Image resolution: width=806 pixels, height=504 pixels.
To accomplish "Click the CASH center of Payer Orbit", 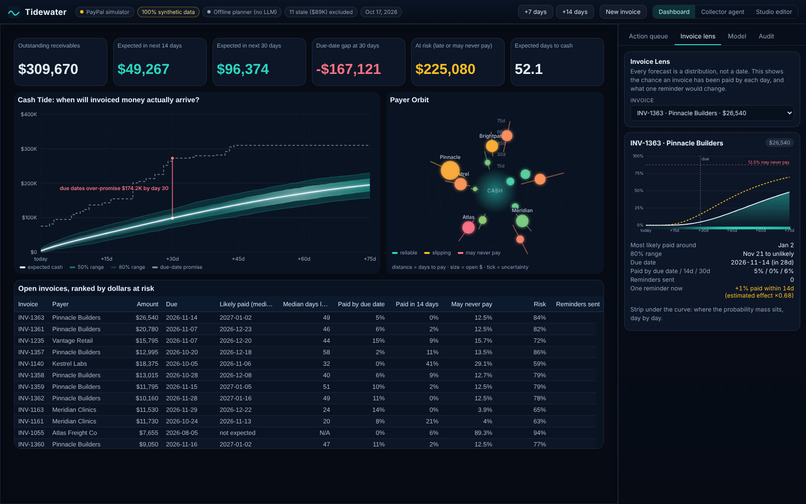I will 494,191.
